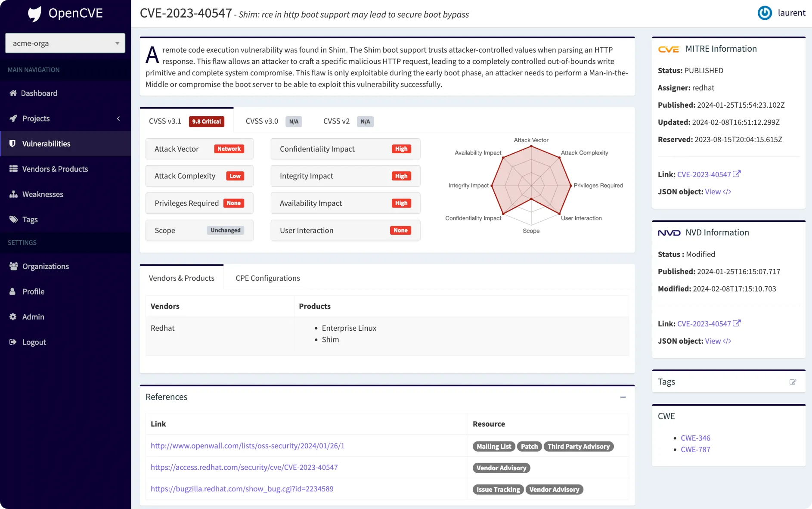
Task: Click the Organizations group icon
Action: [13, 266]
